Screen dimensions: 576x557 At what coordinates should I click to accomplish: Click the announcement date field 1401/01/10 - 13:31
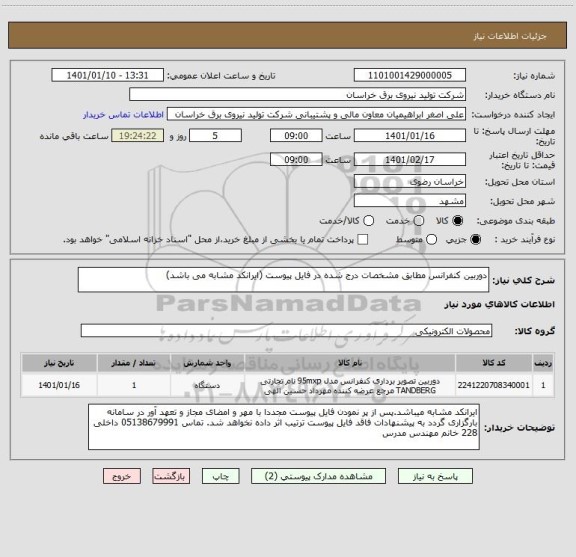[108, 75]
